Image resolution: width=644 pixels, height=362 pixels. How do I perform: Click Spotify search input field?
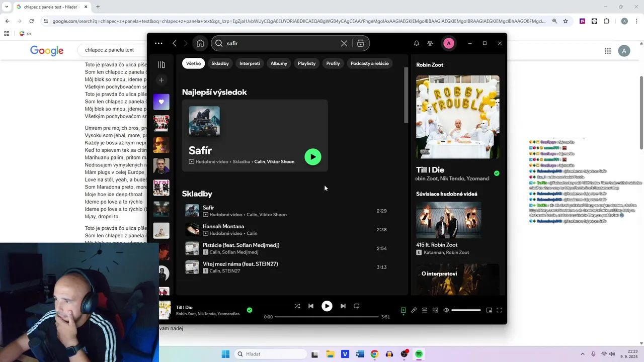tap(282, 43)
